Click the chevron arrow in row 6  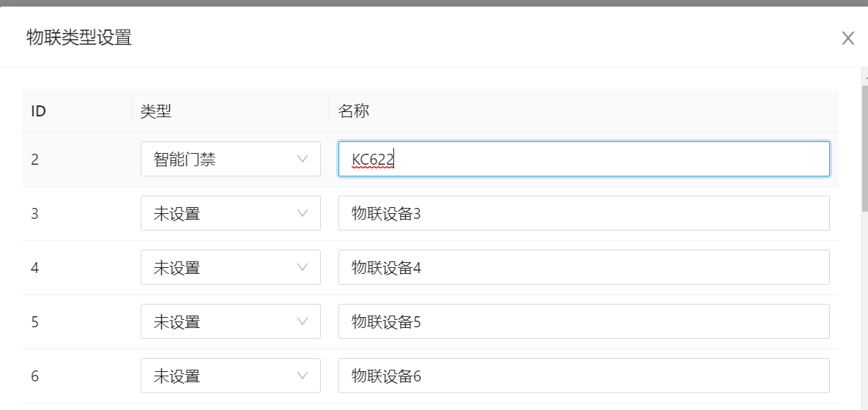point(303,376)
